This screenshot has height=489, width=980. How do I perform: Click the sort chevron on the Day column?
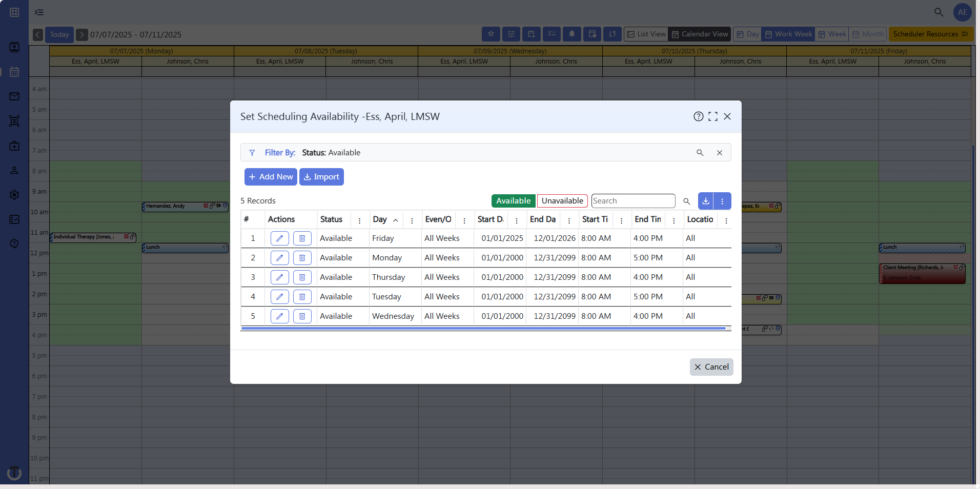click(x=395, y=219)
